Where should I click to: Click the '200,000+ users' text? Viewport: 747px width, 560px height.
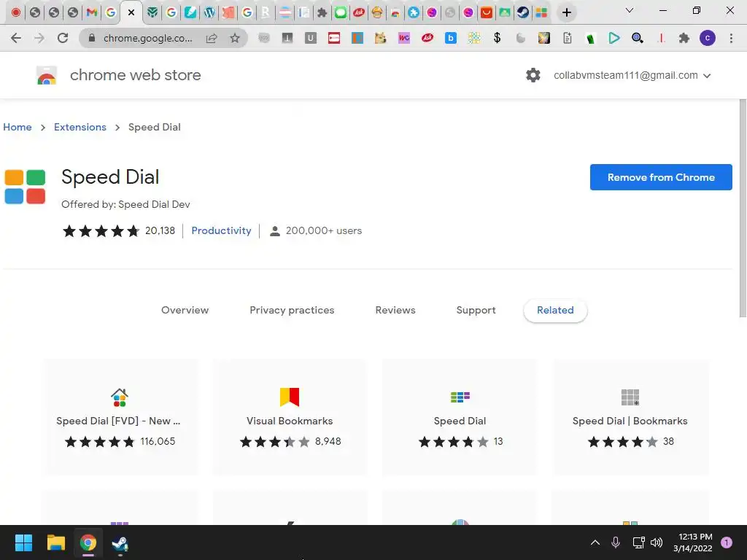tap(323, 230)
